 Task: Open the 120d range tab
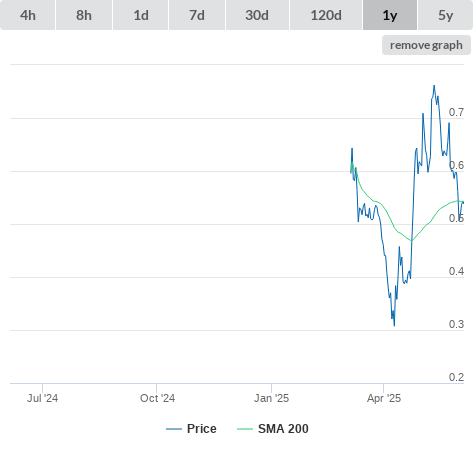coord(326,15)
